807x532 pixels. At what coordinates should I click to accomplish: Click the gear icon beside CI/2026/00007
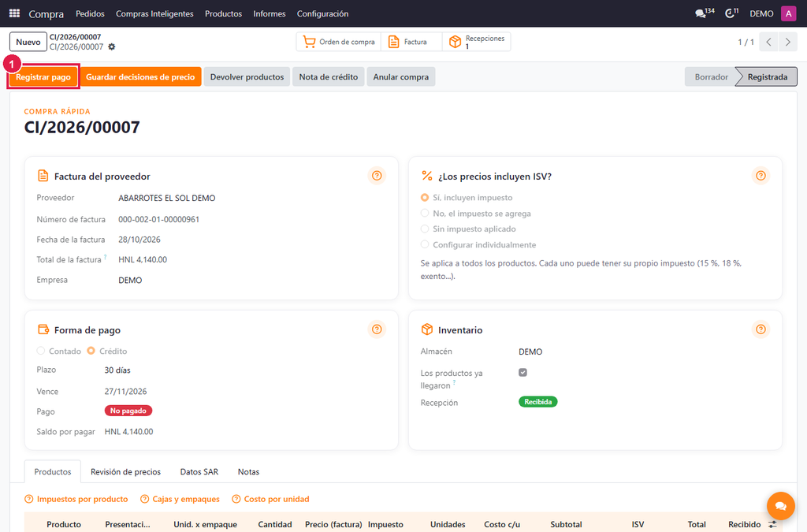pos(112,47)
